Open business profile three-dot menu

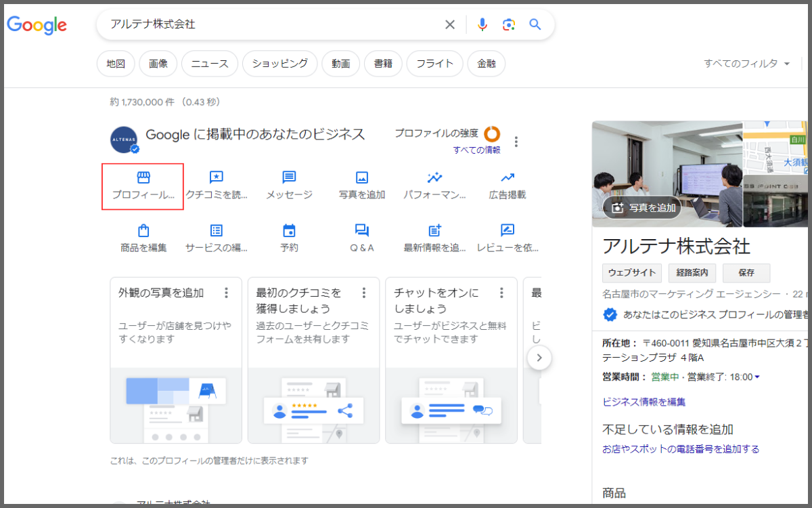[516, 142]
